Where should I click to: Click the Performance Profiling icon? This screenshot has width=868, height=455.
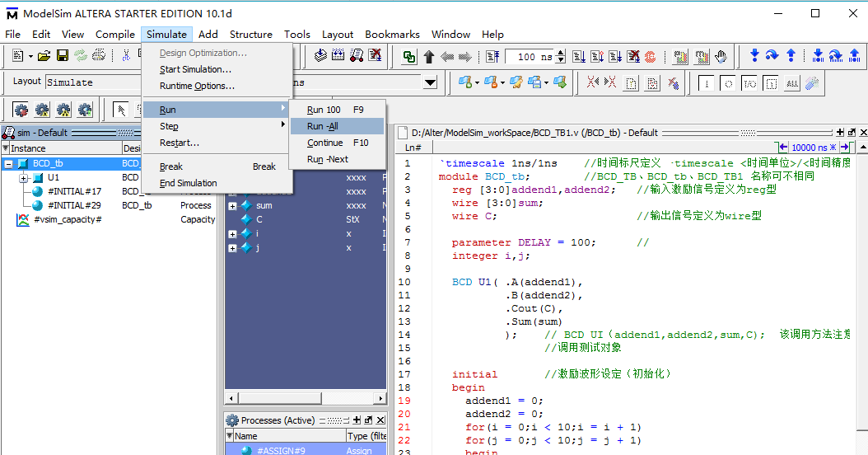680,57
